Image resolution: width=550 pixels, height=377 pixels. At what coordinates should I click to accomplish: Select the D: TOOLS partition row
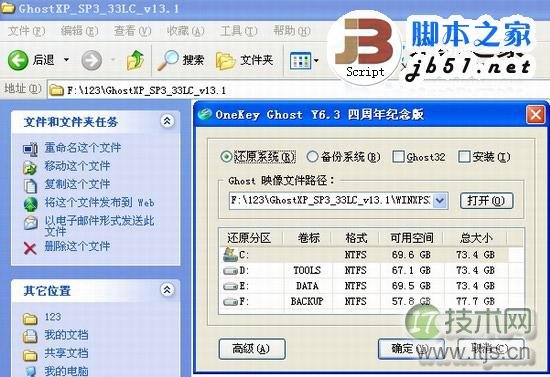(x=371, y=270)
